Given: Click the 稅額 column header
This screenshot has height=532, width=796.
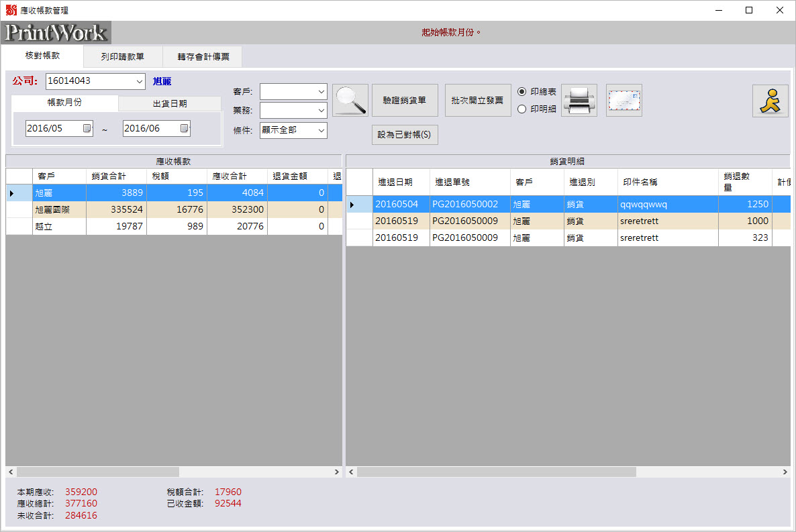Looking at the screenshot, I should [177, 176].
